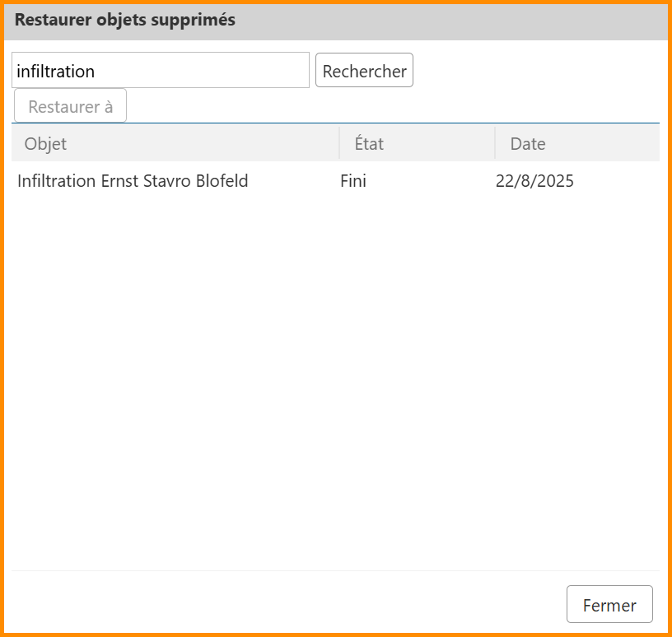Image resolution: width=672 pixels, height=637 pixels.
Task: Click the divider between Objet and État headers
Action: tap(339, 143)
